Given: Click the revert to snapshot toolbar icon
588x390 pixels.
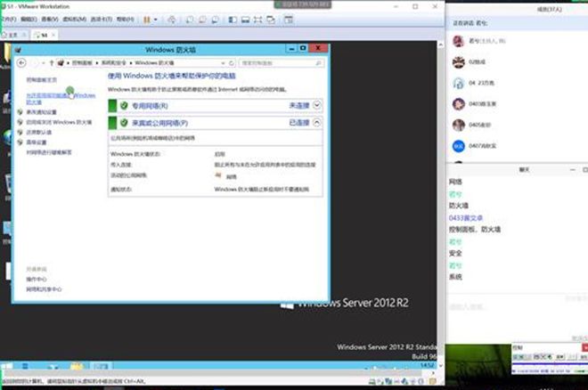Looking at the screenshot, I should (x=202, y=20).
